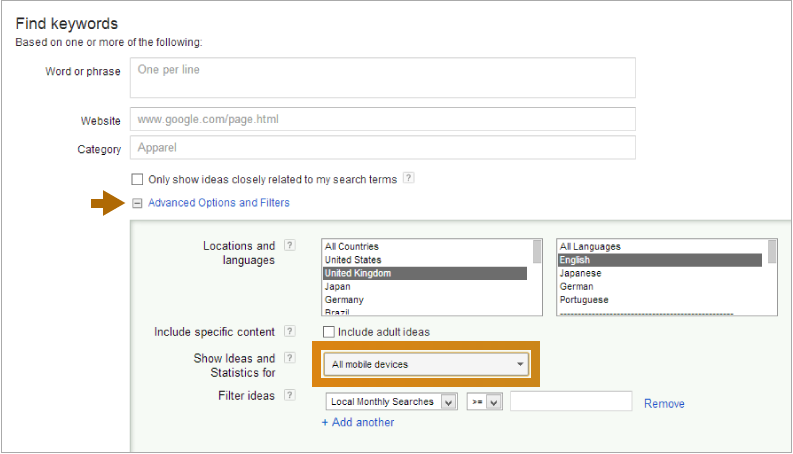
Task: Click the countries list scrollbar thumb
Action: 537,251
